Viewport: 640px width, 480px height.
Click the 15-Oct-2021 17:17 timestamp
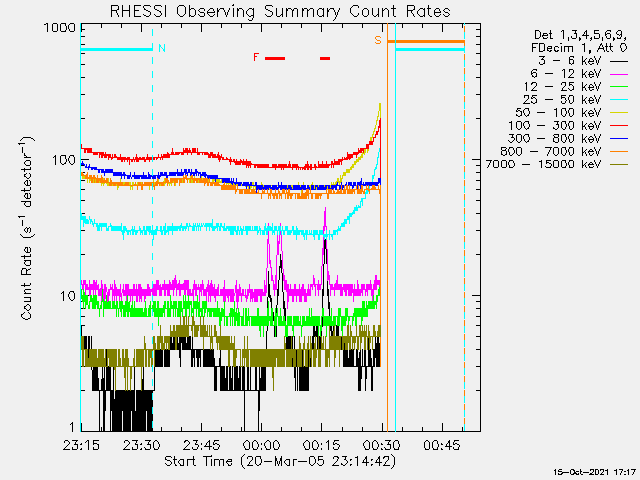(x=595, y=472)
